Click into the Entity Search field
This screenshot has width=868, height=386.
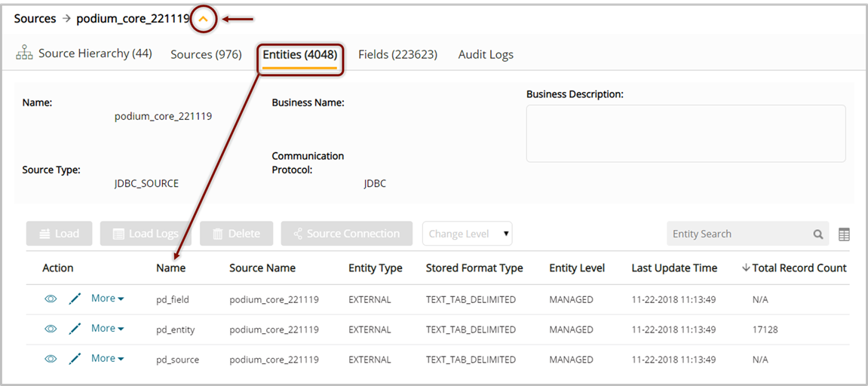[x=735, y=234]
